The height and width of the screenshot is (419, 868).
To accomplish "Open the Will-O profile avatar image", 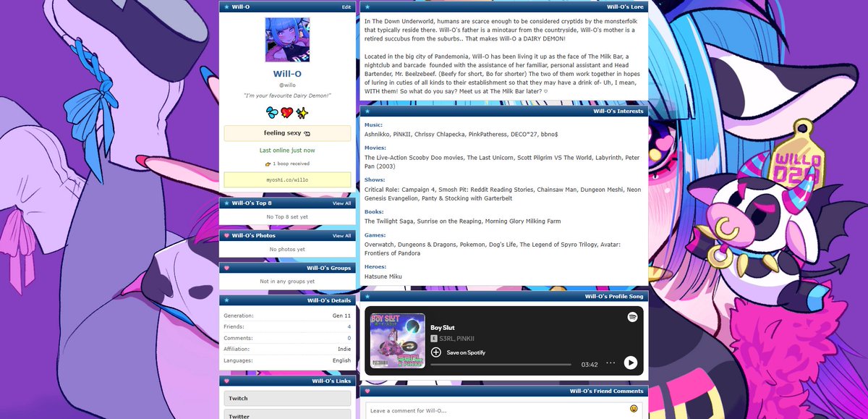I will point(287,40).
